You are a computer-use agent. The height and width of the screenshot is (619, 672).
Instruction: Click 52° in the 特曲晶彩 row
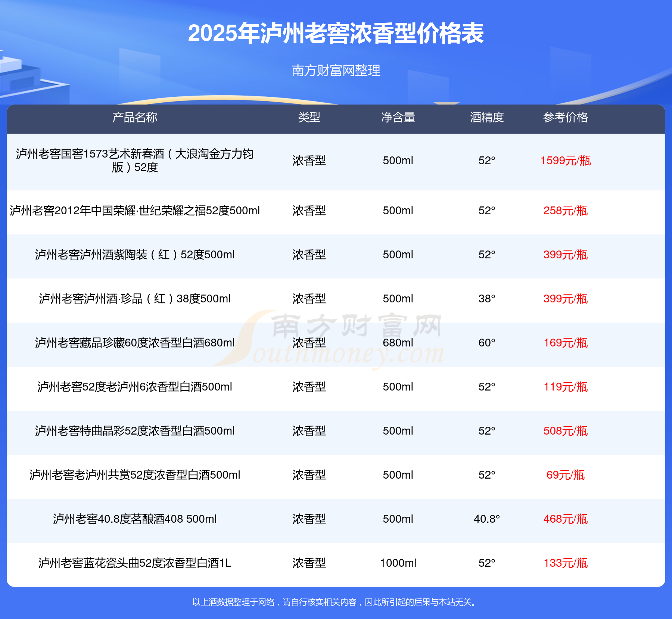coord(487,431)
